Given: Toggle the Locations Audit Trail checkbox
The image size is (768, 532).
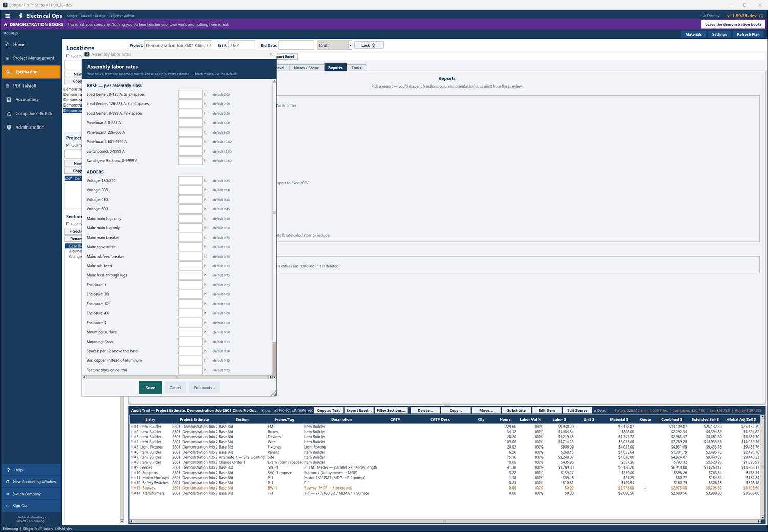Looking at the screenshot, I should tap(68, 56).
